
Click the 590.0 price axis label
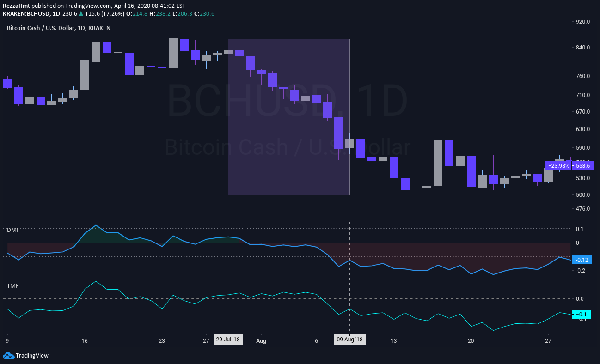tap(582, 148)
